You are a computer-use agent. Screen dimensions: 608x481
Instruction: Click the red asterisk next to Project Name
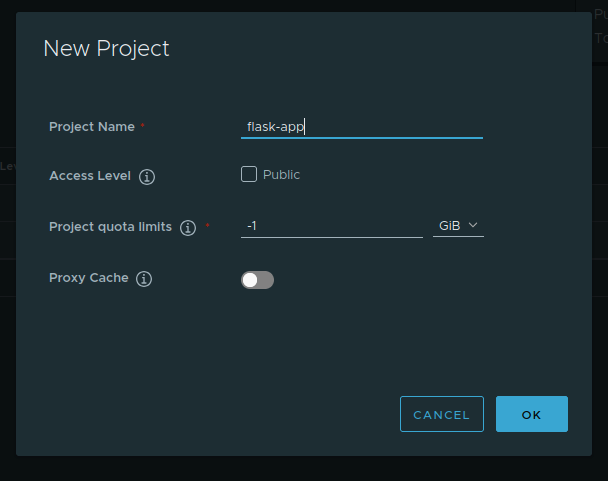142,127
